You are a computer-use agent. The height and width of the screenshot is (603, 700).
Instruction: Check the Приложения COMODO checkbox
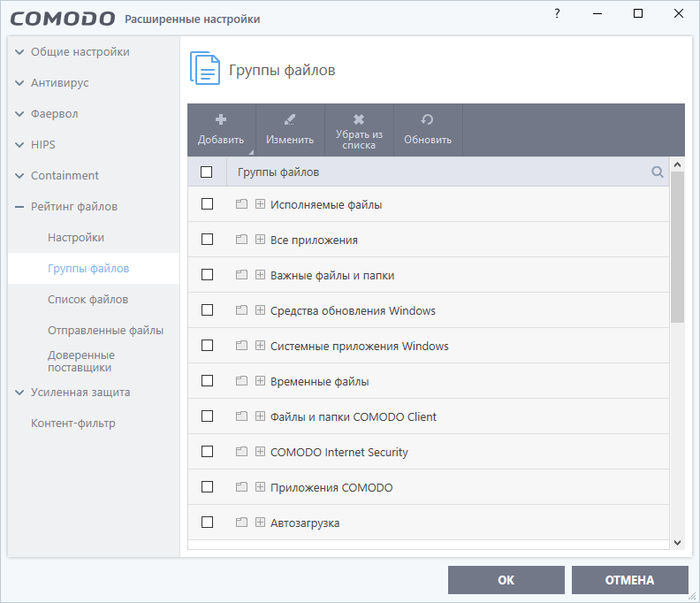tap(207, 487)
